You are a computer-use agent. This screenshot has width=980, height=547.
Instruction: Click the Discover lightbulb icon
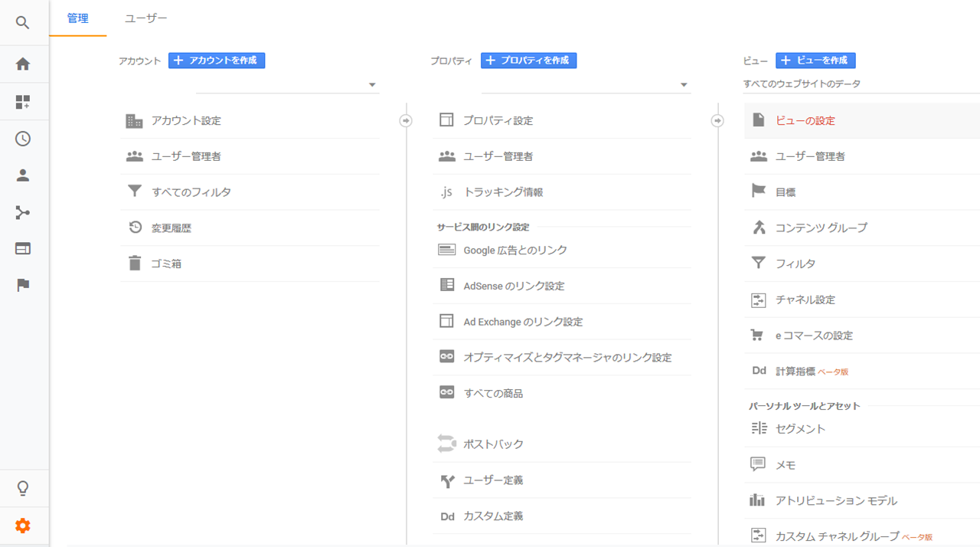click(23, 488)
